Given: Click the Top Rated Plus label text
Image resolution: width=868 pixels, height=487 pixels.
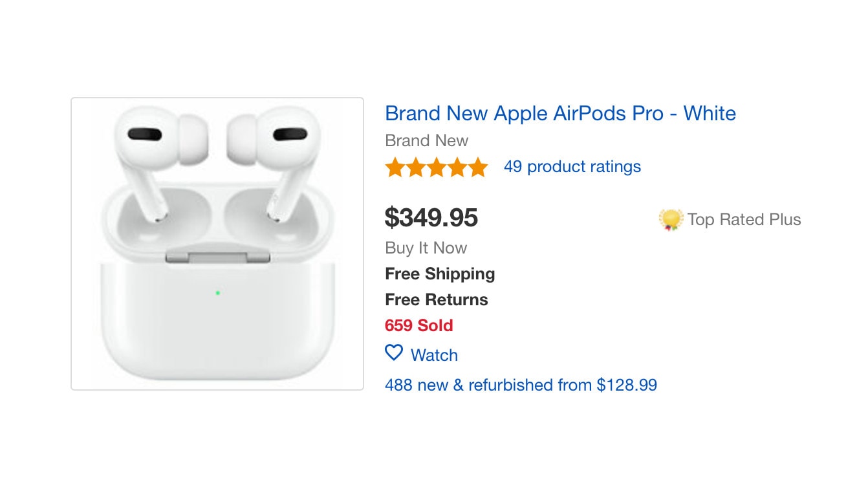Looking at the screenshot, I should [x=744, y=220].
